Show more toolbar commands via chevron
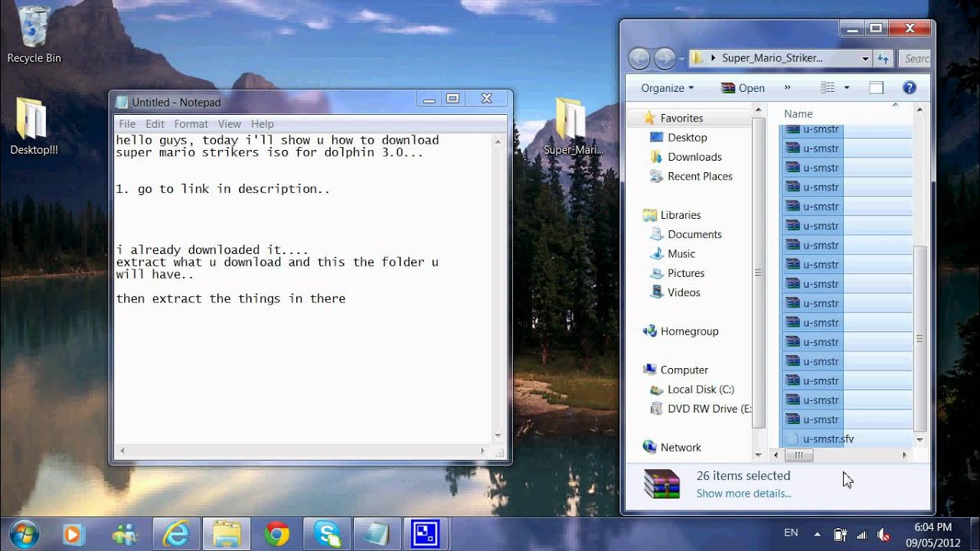Viewport: 980px width, 551px height. [x=786, y=88]
